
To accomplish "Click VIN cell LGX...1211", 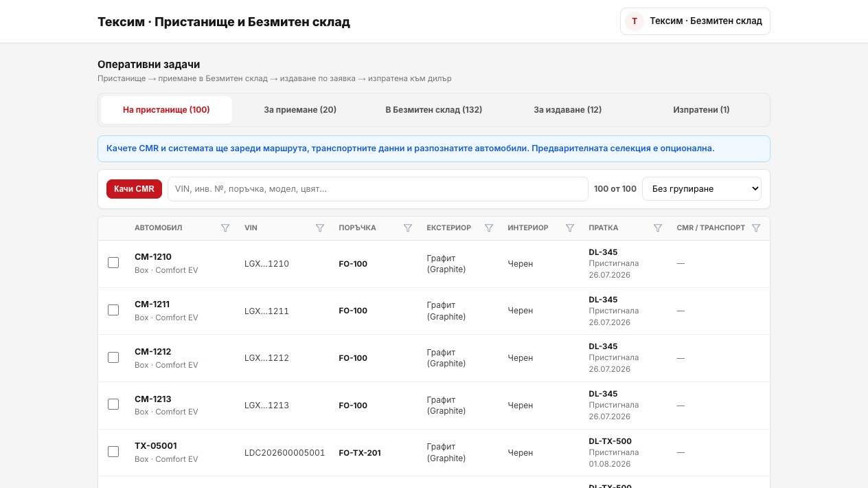I will click(x=266, y=311).
